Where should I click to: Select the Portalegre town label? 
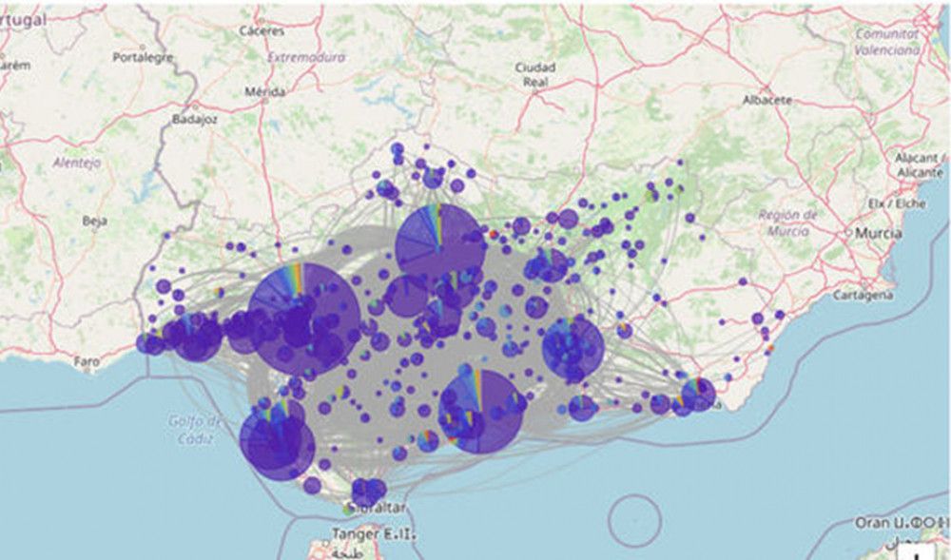[144, 58]
